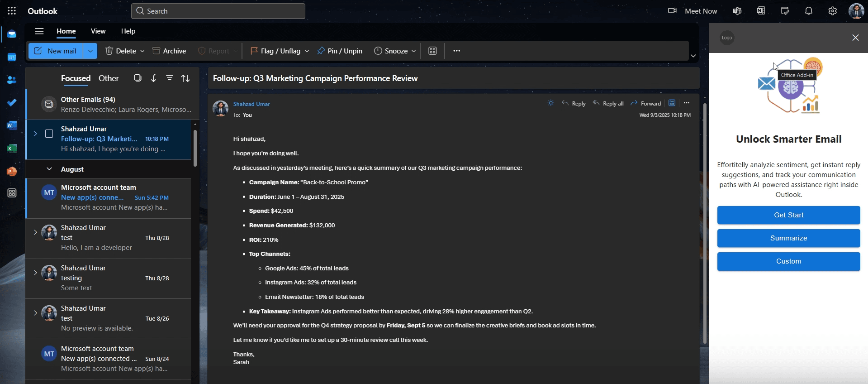Click the message list scrollbar
Viewport: 868px width, 384px height.
195,148
